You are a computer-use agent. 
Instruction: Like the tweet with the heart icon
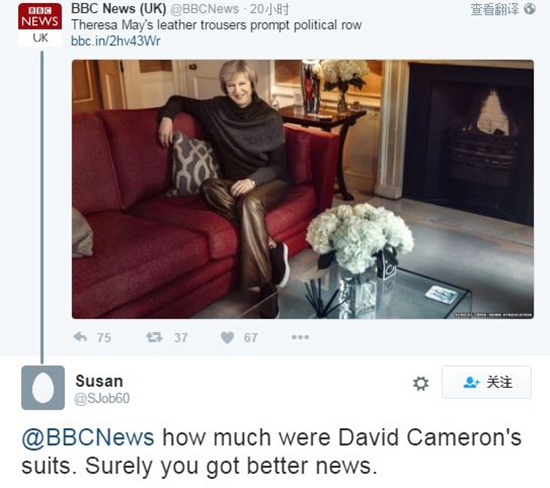(x=227, y=337)
